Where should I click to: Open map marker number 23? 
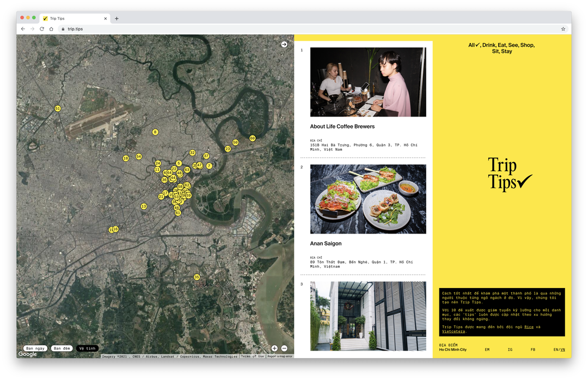click(228, 149)
